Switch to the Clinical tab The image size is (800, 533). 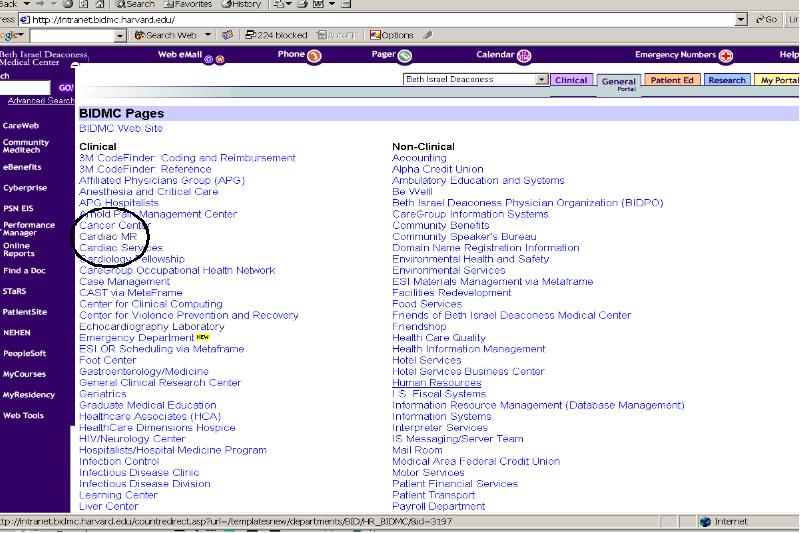[x=571, y=80]
